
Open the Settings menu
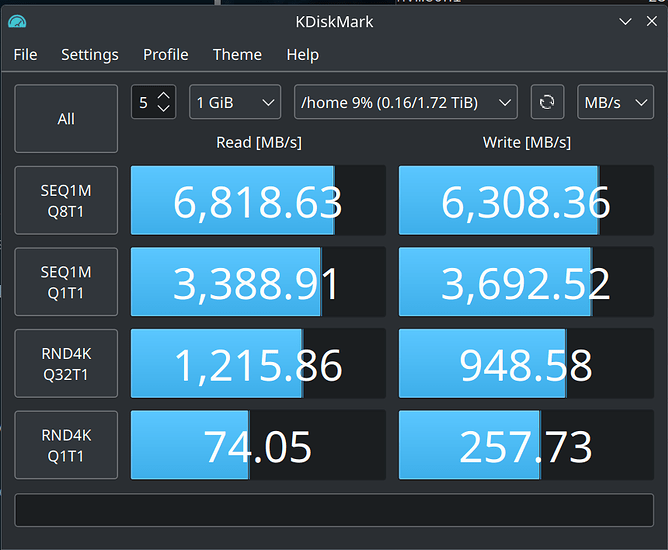tap(90, 55)
